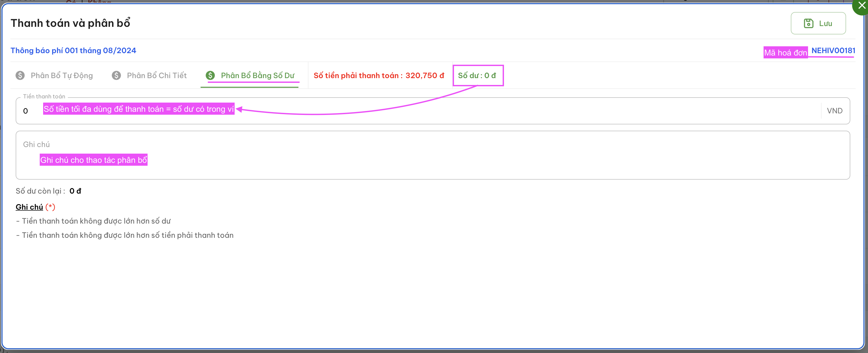Switch to Phân Bổ Chi Tiết tab
868x353 pixels.
click(149, 75)
